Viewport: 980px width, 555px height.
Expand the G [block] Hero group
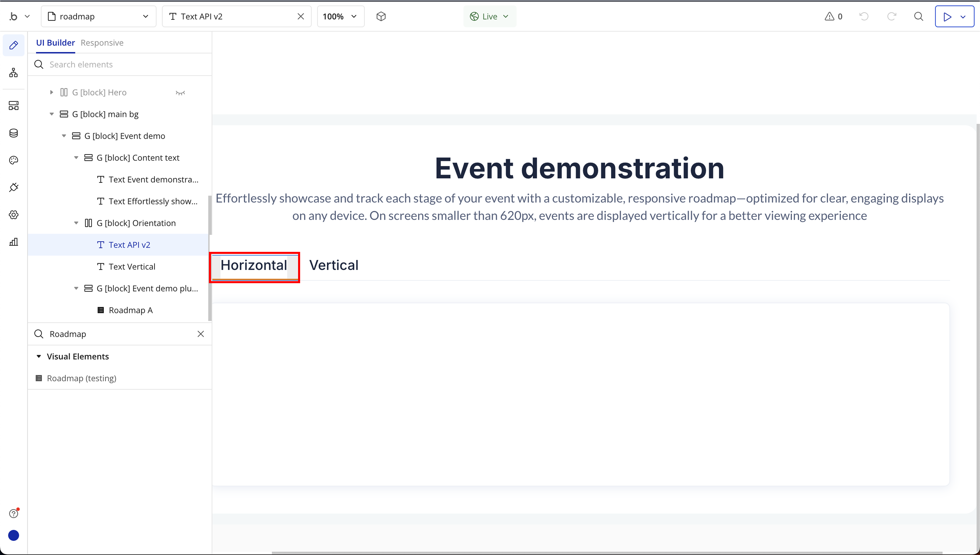51,92
